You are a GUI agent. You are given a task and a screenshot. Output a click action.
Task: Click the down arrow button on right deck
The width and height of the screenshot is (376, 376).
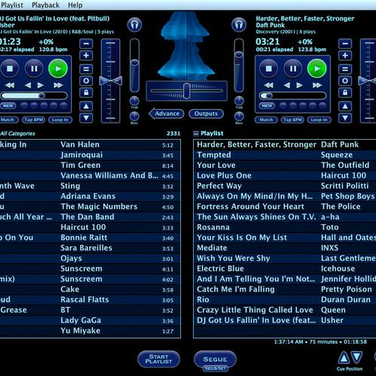click(x=345, y=118)
